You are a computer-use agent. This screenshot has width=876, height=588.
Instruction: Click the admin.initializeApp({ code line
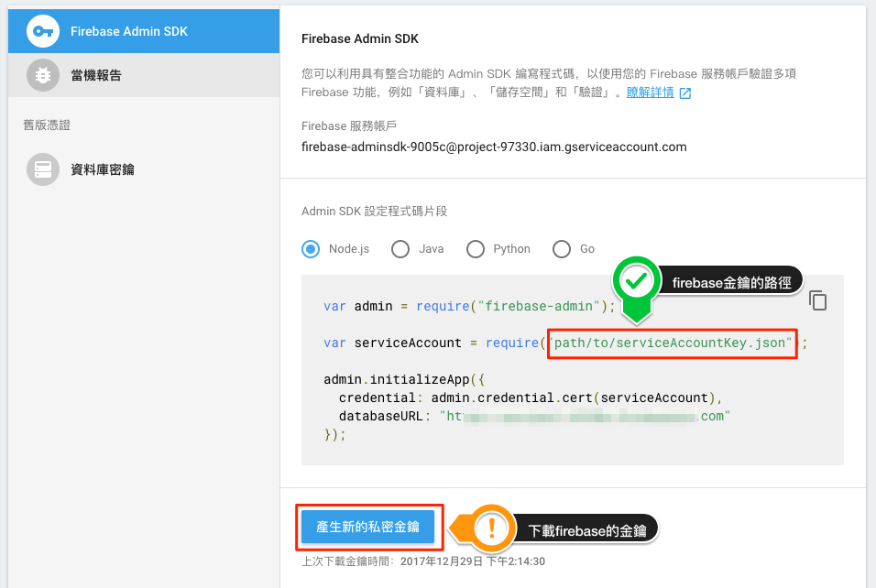coord(404,380)
